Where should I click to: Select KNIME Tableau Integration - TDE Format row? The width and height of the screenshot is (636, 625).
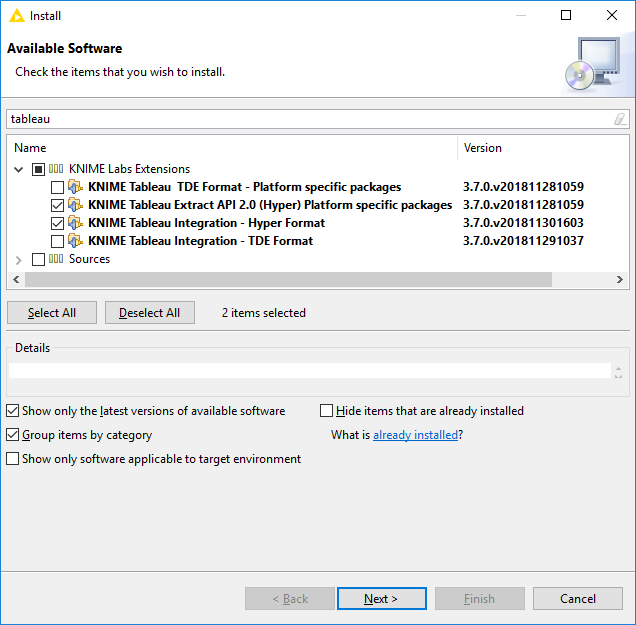tap(200, 241)
